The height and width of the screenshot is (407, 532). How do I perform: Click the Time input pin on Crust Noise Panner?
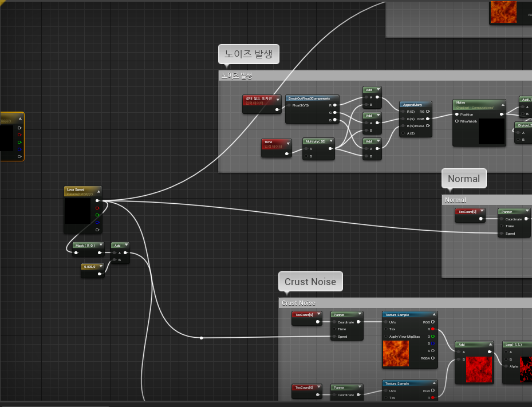pyautogui.click(x=334, y=329)
